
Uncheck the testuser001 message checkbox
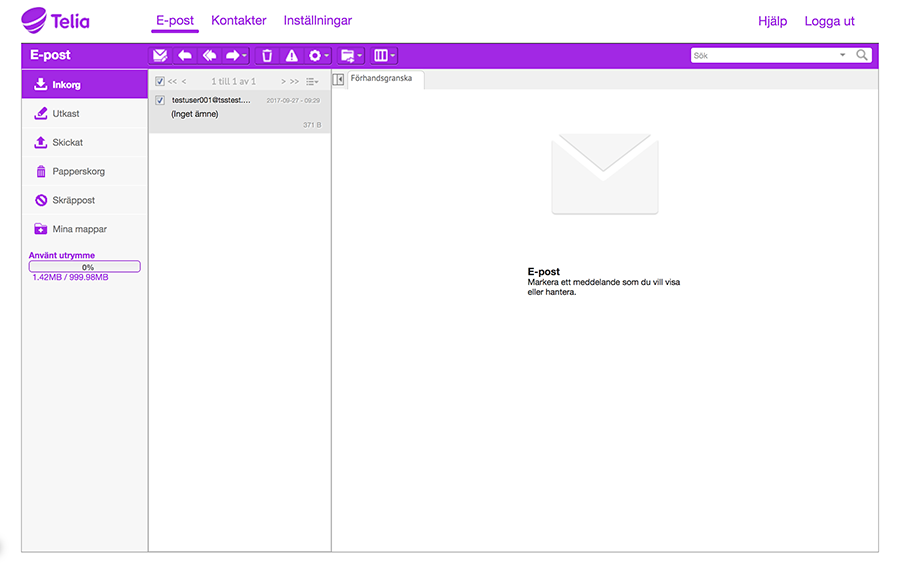(x=160, y=101)
